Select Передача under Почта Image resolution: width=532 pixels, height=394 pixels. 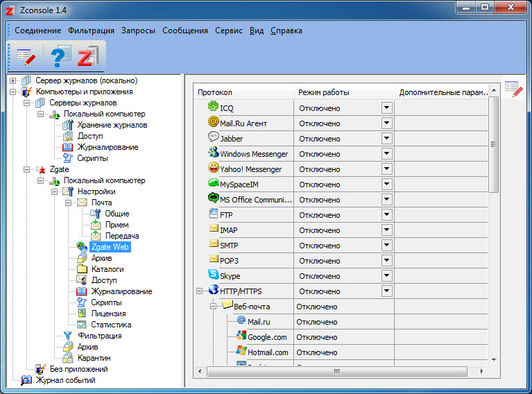122,236
